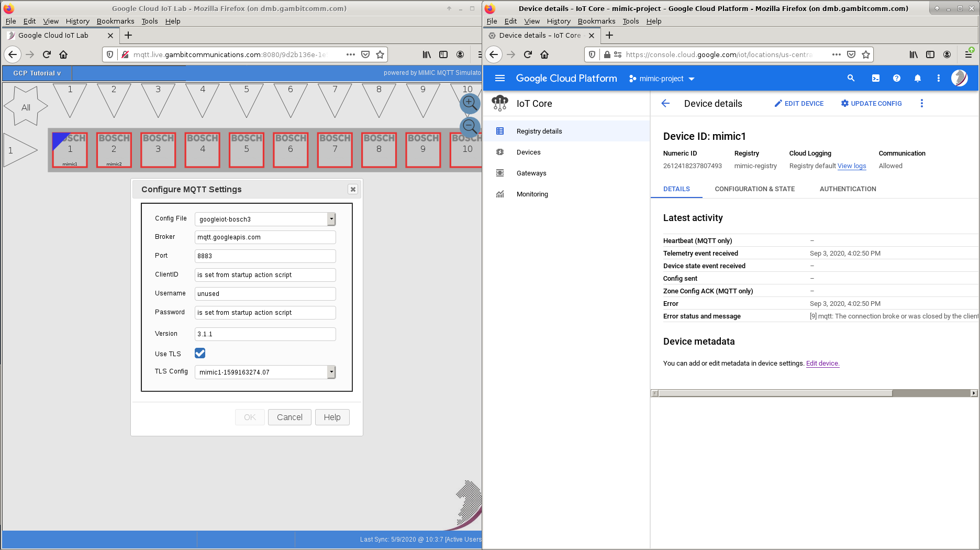
Task: Open Registry details in the sidebar
Action: point(566,131)
